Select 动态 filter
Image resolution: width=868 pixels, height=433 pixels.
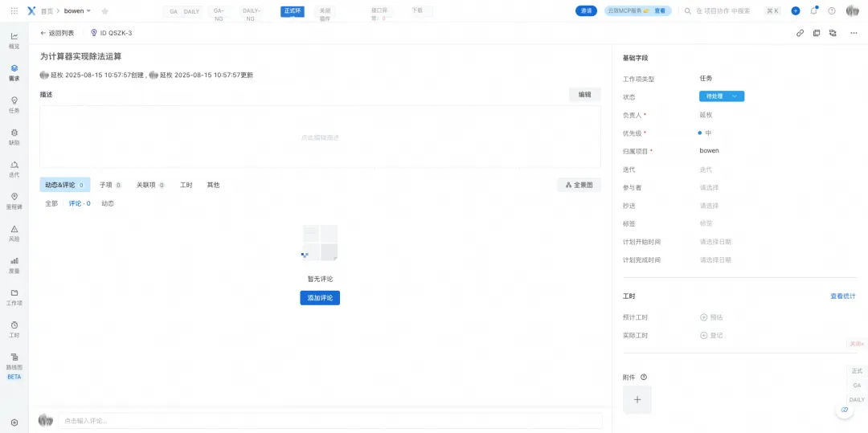108,203
